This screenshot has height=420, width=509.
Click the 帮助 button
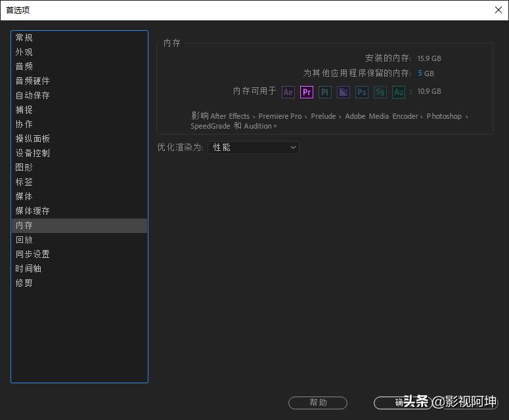pos(318,403)
